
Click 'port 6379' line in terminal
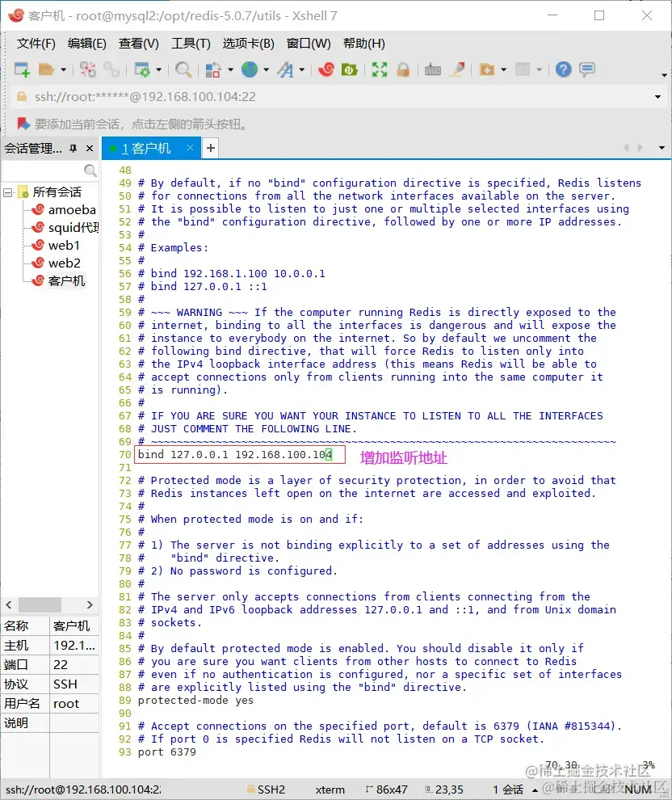pyautogui.click(x=166, y=752)
